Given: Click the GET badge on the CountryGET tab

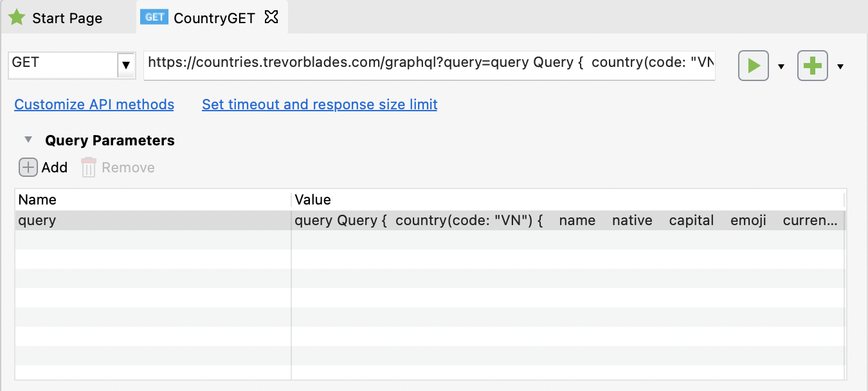Looking at the screenshot, I should 154,17.
